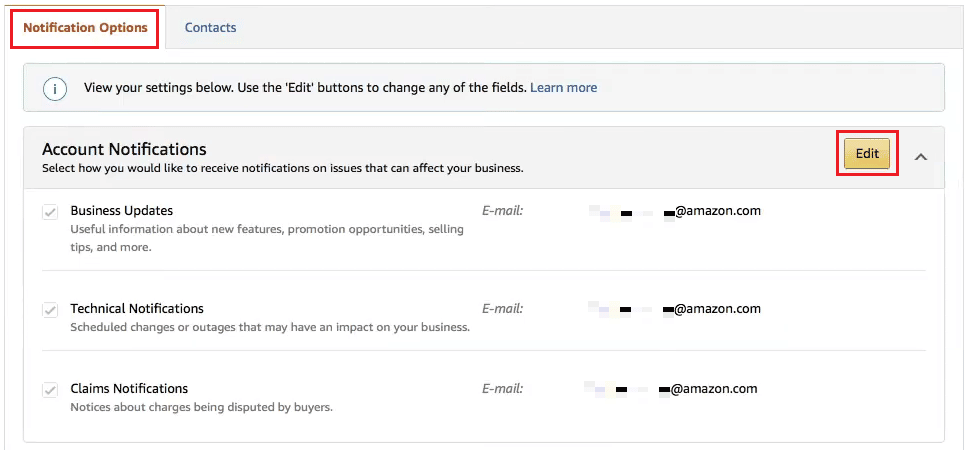Toggle the Business Updates checkbox

[x=50, y=212]
